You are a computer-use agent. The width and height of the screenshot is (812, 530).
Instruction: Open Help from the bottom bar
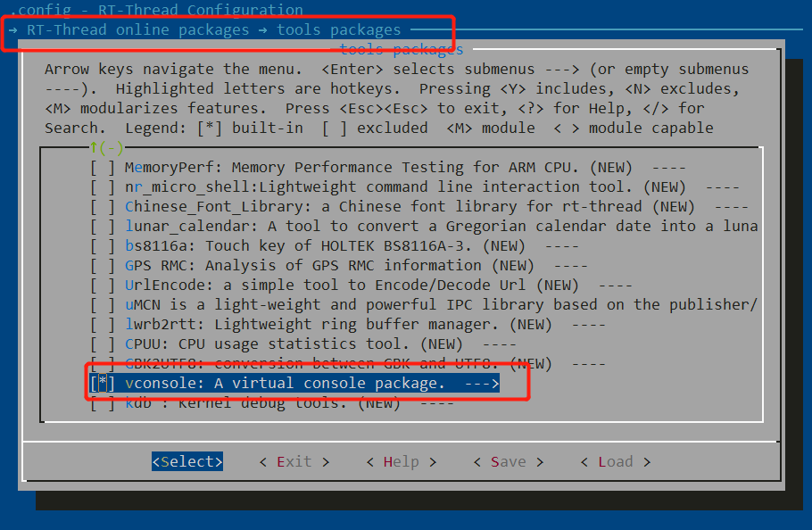click(x=401, y=461)
